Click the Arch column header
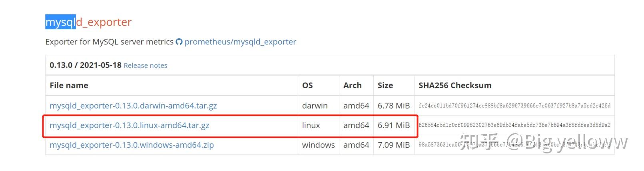The image size is (644, 171). pyautogui.click(x=352, y=85)
